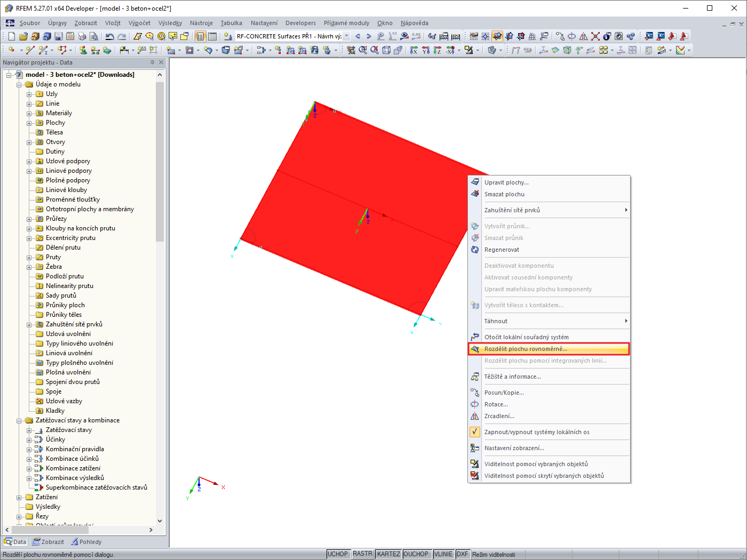Screen dimensions: 747x560
Task: Expand the Zatížení tree node
Action: [x=19, y=498]
